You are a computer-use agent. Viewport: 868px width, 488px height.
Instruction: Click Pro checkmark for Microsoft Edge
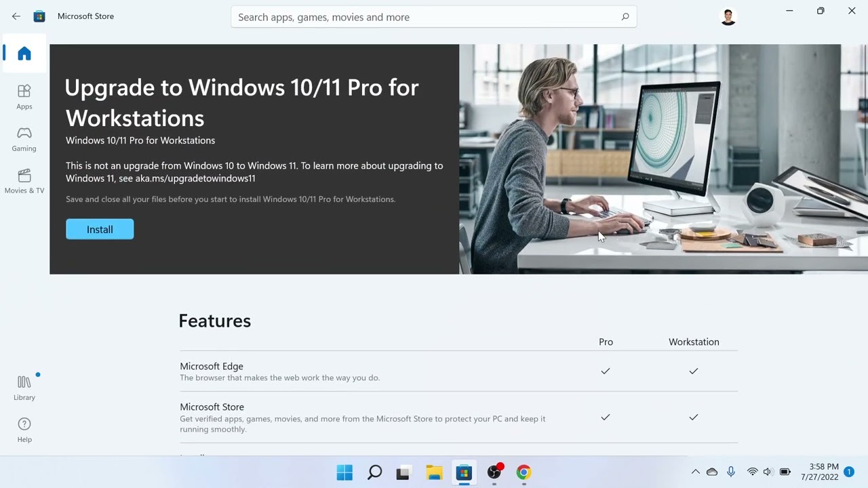coord(606,371)
